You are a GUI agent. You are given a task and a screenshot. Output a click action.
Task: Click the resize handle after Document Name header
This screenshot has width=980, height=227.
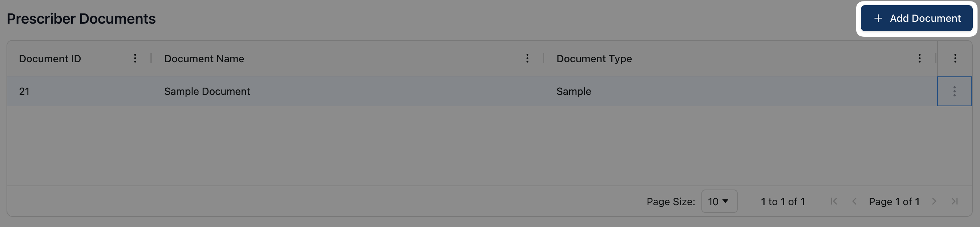tap(543, 58)
